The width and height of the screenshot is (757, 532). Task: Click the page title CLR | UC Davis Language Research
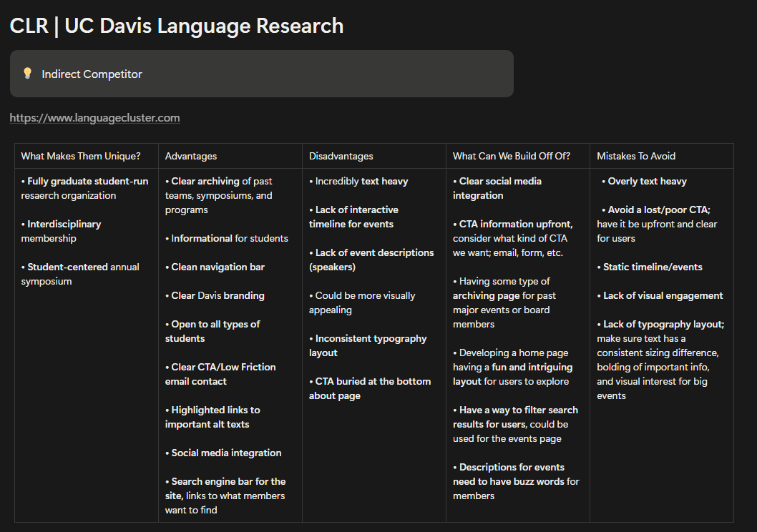coord(177,26)
